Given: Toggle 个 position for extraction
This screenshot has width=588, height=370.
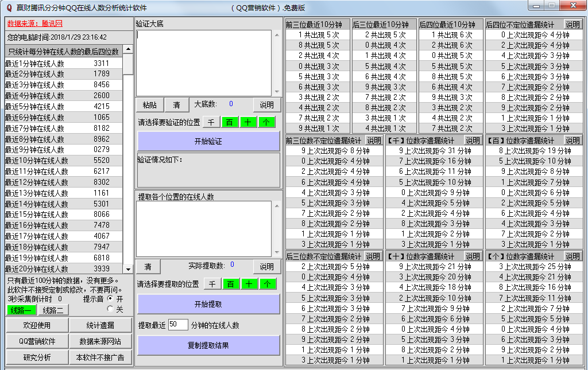Looking at the screenshot, I should click(267, 285).
